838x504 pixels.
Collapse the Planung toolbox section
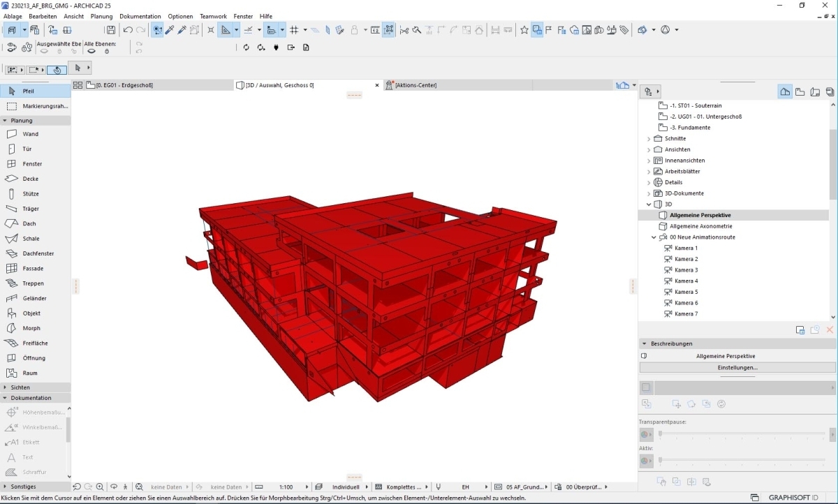(x=6, y=121)
